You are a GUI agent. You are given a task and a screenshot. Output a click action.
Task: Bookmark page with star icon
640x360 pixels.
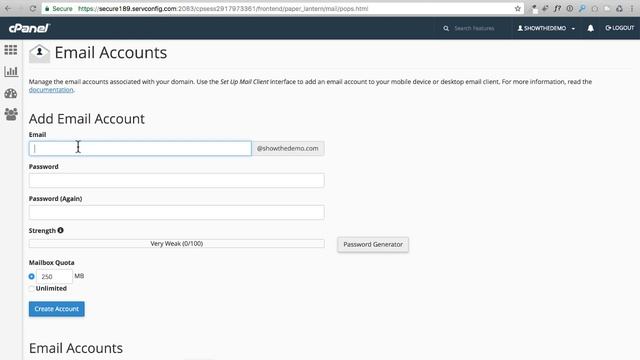tap(518, 8)
